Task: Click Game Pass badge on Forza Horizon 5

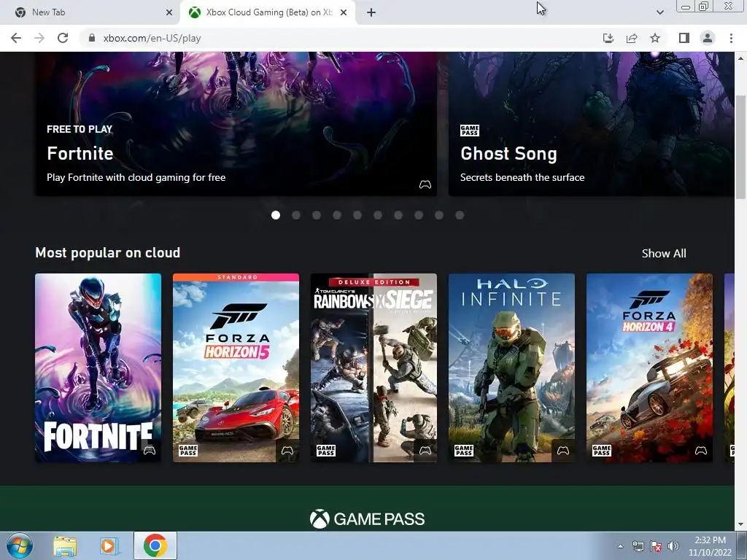Action: click(x=188, y=451)
